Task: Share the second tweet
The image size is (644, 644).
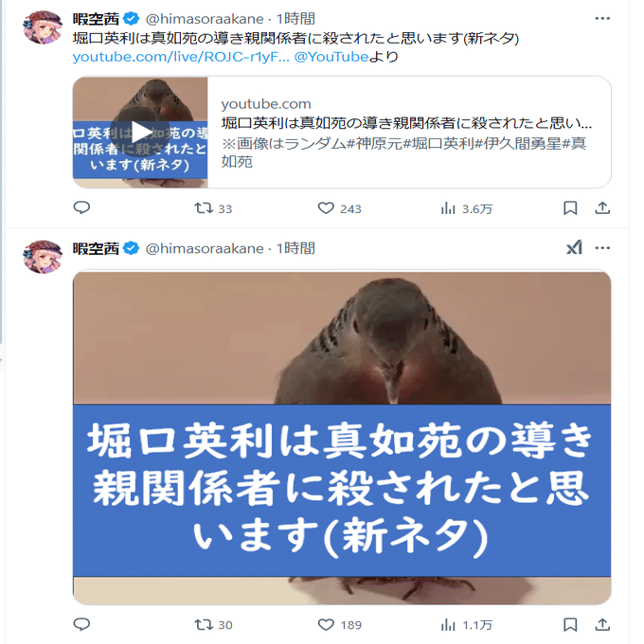Action: tap(602, 625)
